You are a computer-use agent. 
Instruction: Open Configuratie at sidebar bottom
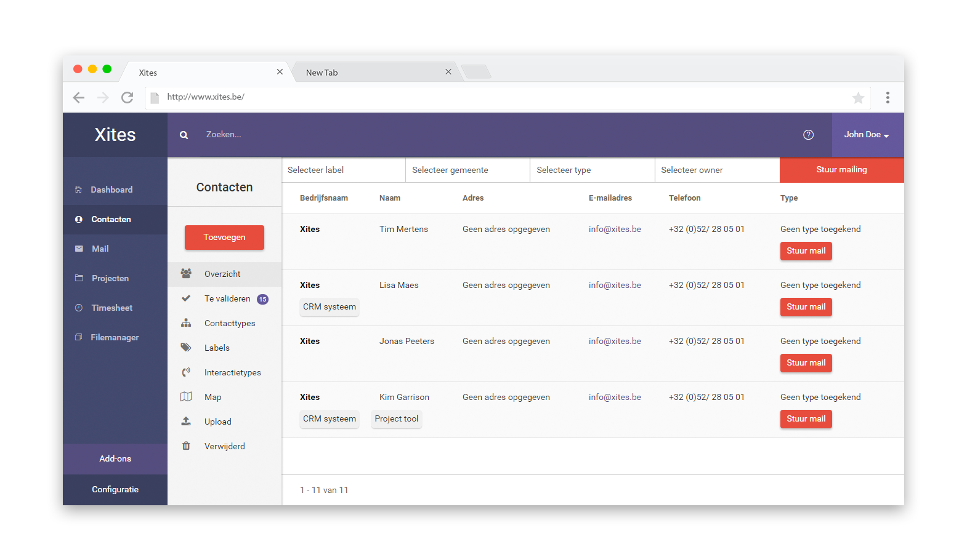115,490
